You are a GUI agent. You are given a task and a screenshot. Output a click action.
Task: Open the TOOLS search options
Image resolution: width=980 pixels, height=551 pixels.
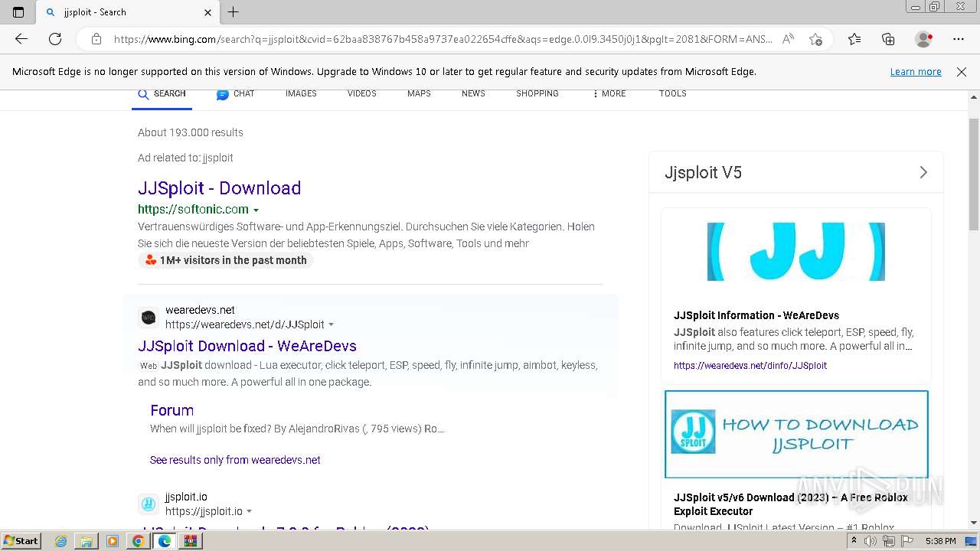[x=673, y=94]
